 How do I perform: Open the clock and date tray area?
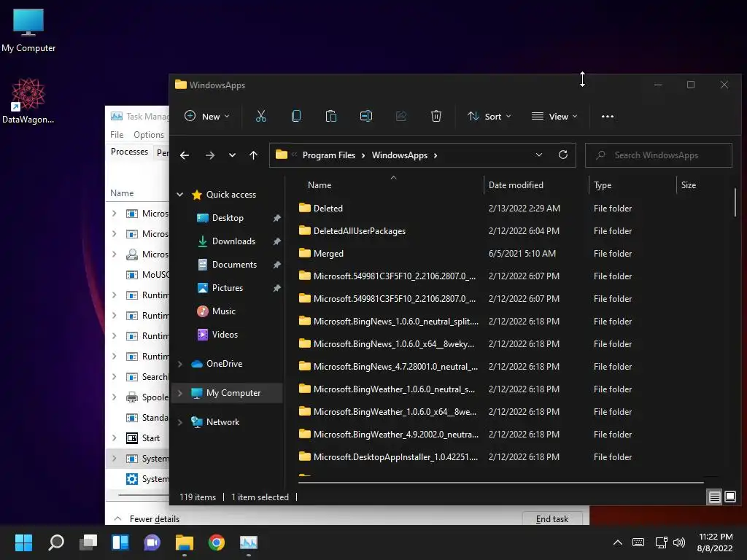pos(715,542)
